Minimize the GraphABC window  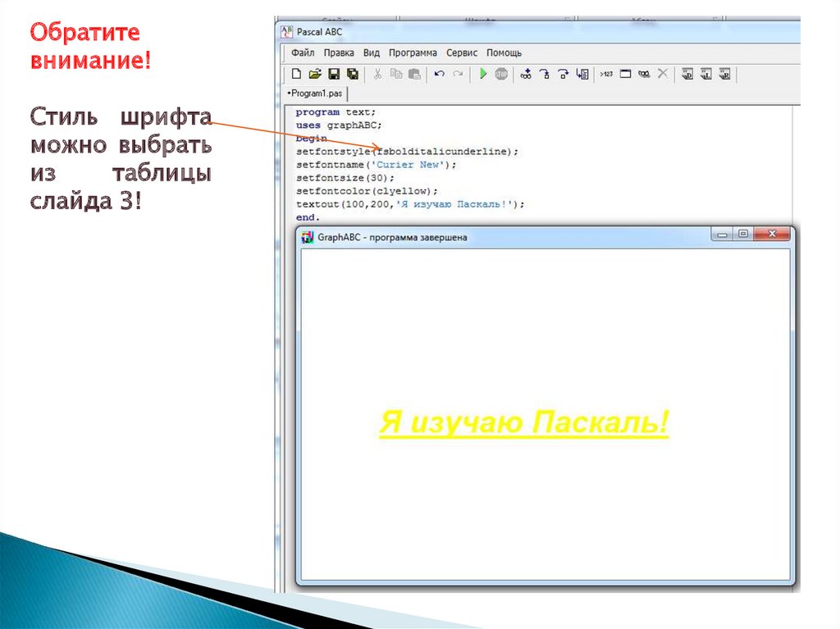(x=722, y=235)
